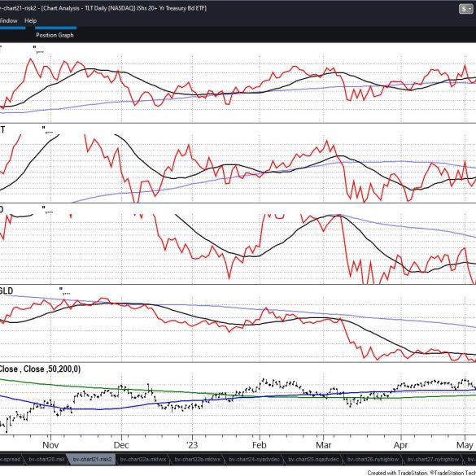Open the bv-chart22b-mktwx tab

tap(198, 459)
